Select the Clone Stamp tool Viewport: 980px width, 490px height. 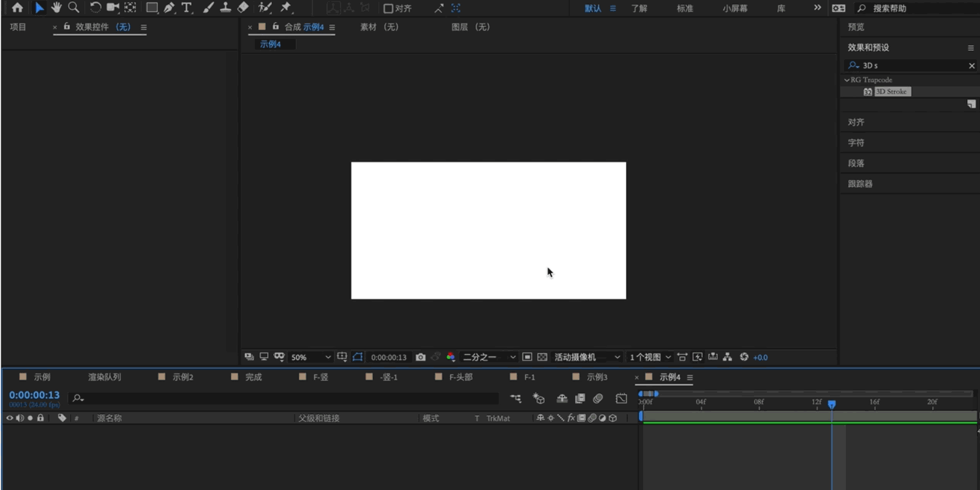pos(225,7)
